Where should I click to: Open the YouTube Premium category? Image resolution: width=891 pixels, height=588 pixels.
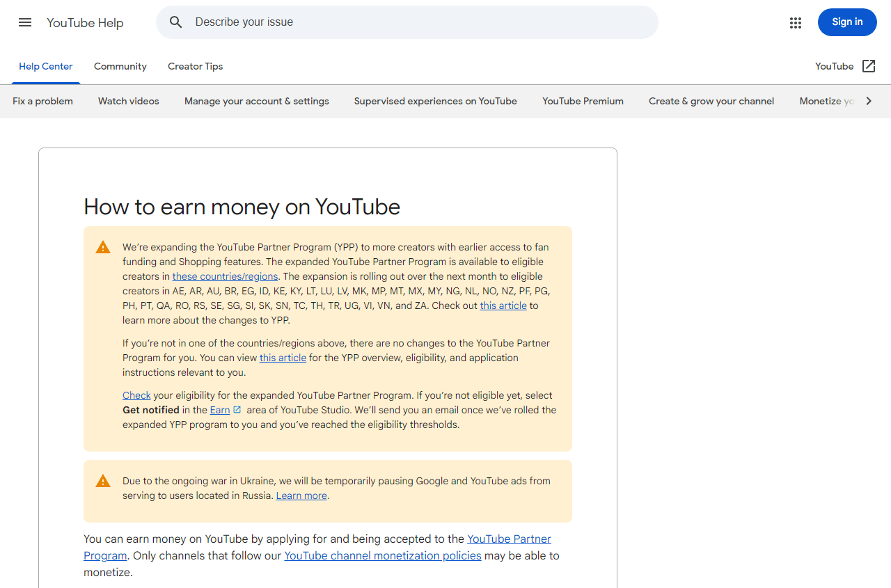pyautogui.click(x=583, y=101)
